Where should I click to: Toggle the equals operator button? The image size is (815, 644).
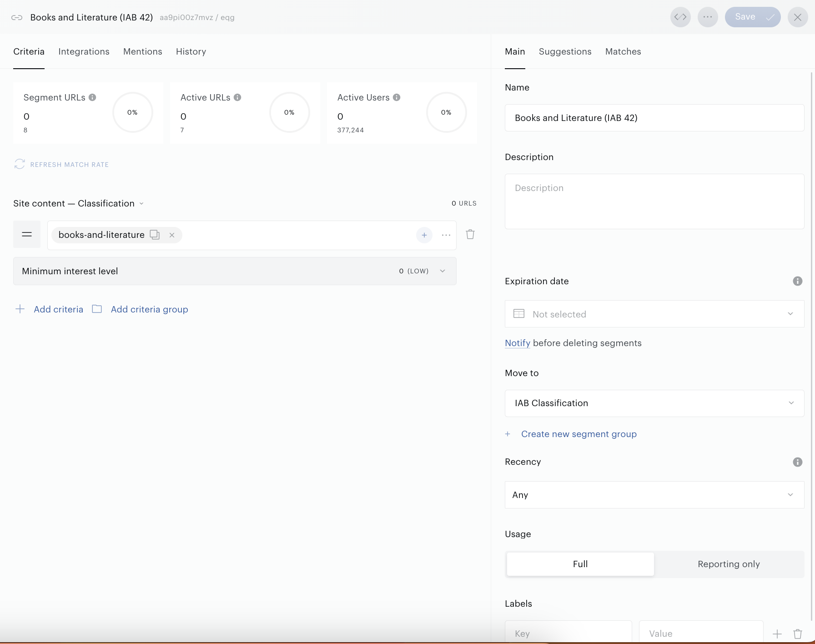(27, 235)
